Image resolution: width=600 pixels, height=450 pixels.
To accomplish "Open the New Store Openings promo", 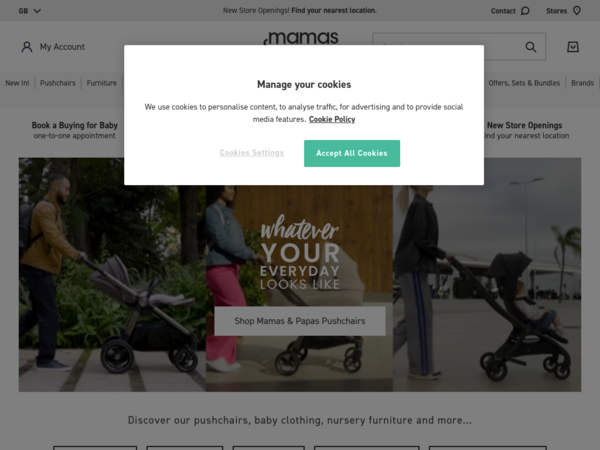I will point(526,130).
